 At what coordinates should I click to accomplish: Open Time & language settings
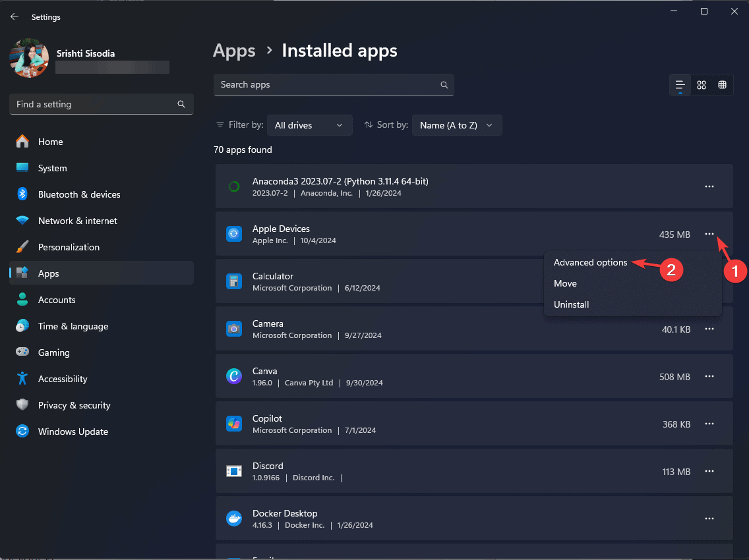(102, 326)
